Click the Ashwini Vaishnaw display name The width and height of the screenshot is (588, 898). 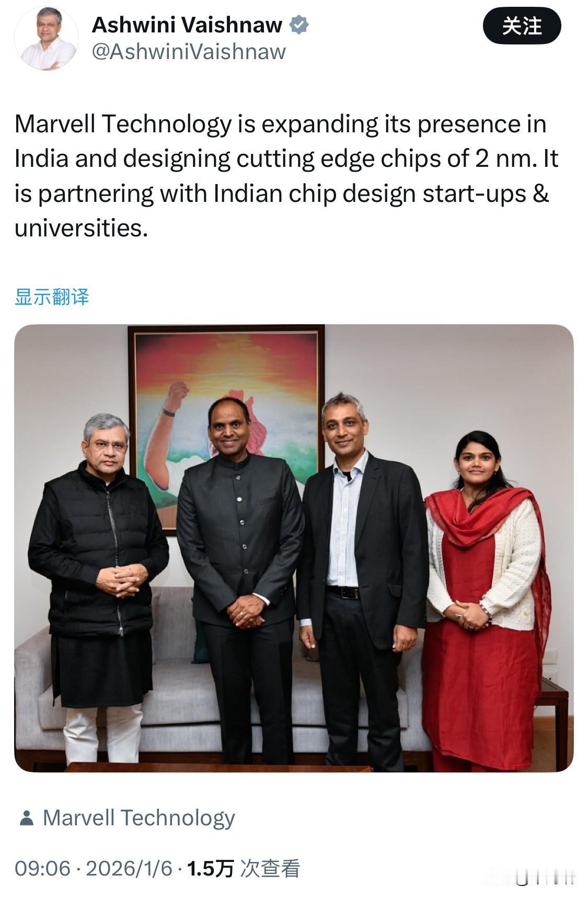[187, 25]
